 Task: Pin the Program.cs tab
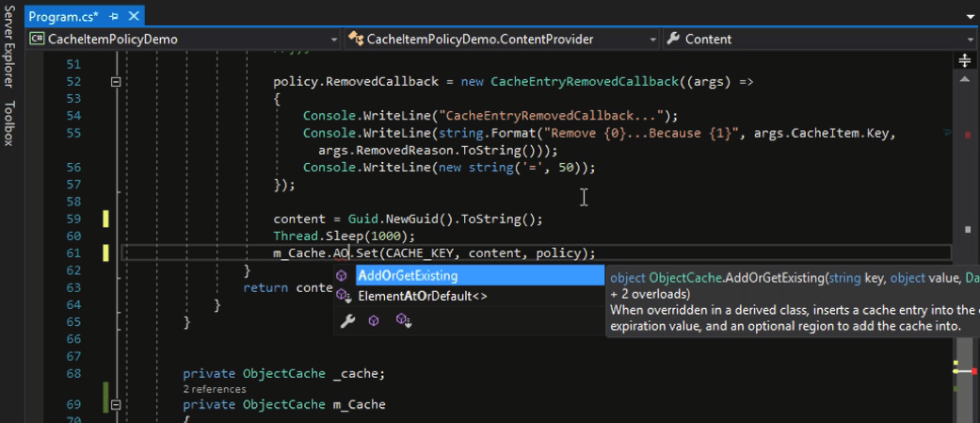pyautogui.click(x=114, y=16)
